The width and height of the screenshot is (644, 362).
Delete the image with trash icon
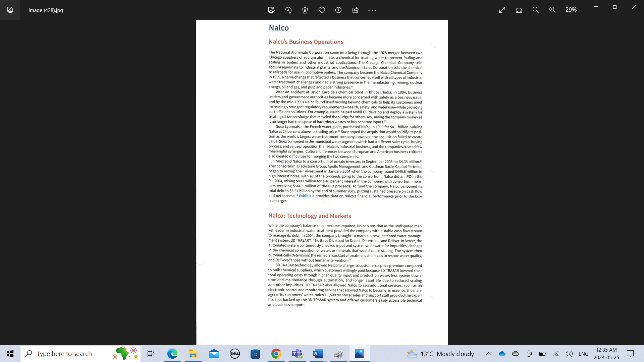pyautogui.click(x=305, y=10)
